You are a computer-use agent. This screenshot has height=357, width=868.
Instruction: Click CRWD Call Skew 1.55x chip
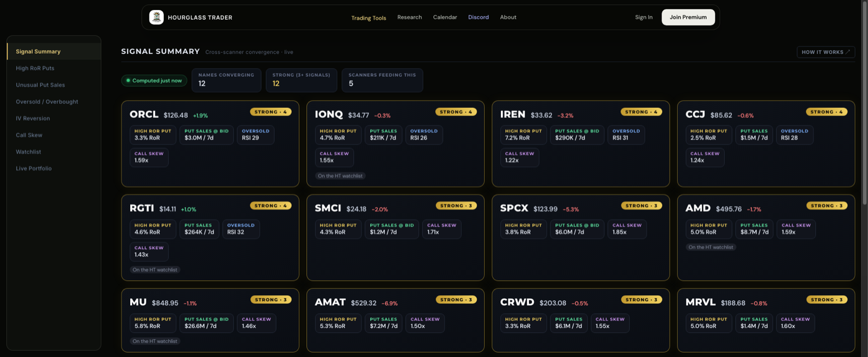610,323
